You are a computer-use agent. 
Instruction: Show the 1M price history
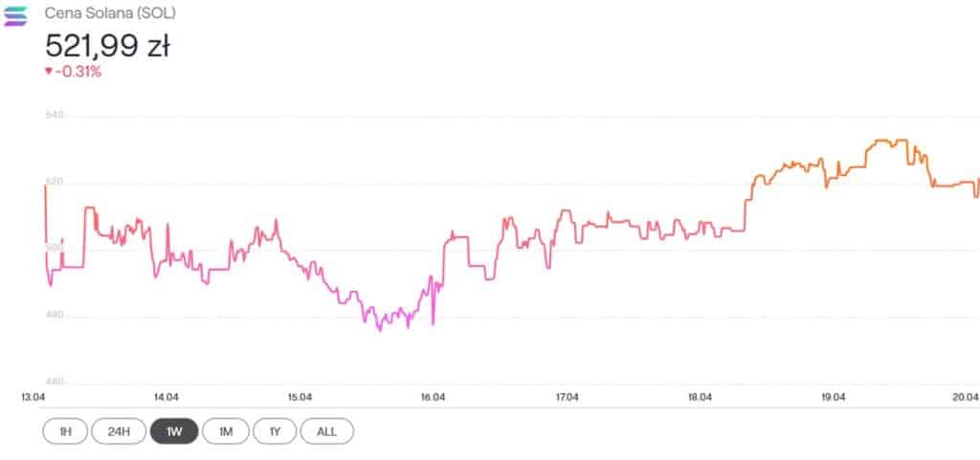pos(226,431)
